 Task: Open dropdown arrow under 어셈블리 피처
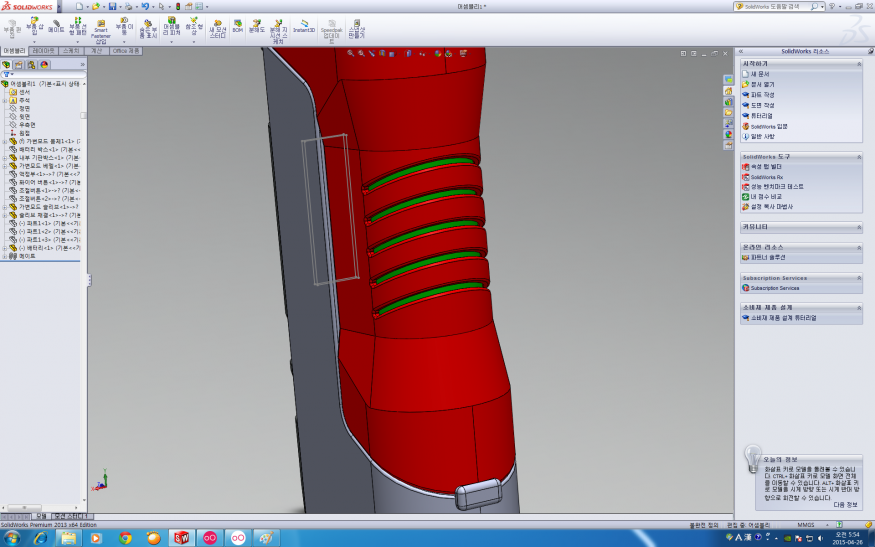click(171, 42)
